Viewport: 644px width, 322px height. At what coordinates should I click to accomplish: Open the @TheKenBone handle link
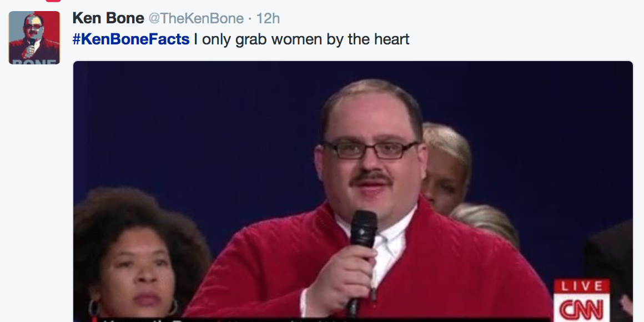(196, 18)
